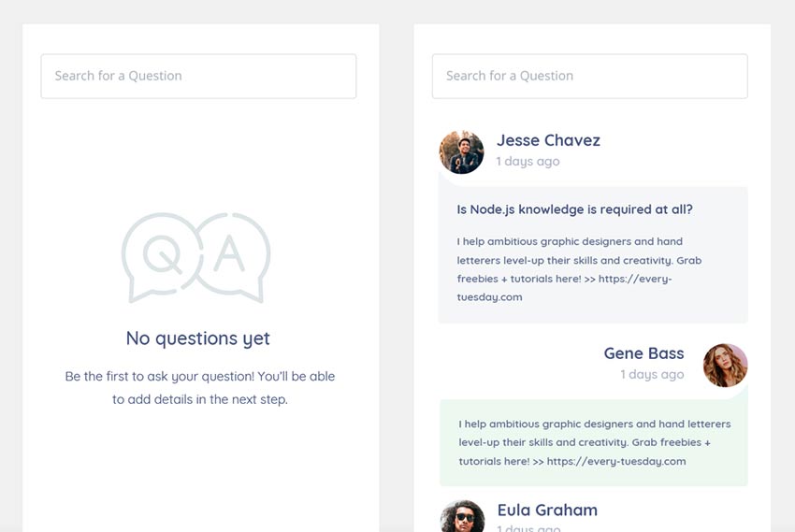The height and width of the screenshot is (532, 795).
Task: Focus the search field above Jesse Chavez's question
Action: [x=589, y=76]
